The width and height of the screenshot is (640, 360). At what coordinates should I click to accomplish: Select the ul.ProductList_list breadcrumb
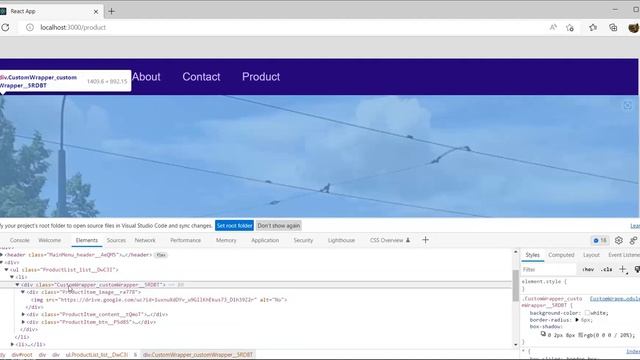tap(97, 355)
